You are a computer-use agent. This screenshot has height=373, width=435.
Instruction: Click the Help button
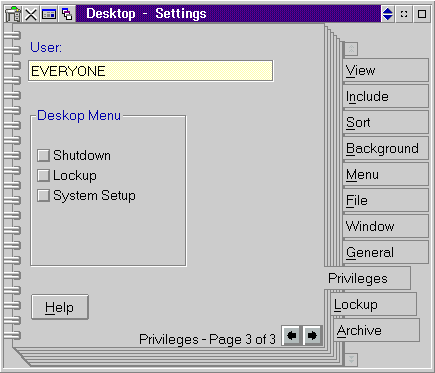(60, 307)
